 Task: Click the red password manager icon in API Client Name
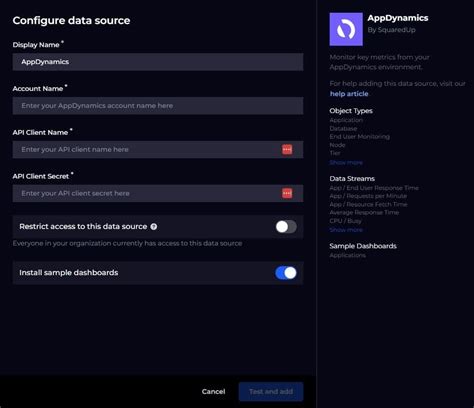tap(287, 149)
